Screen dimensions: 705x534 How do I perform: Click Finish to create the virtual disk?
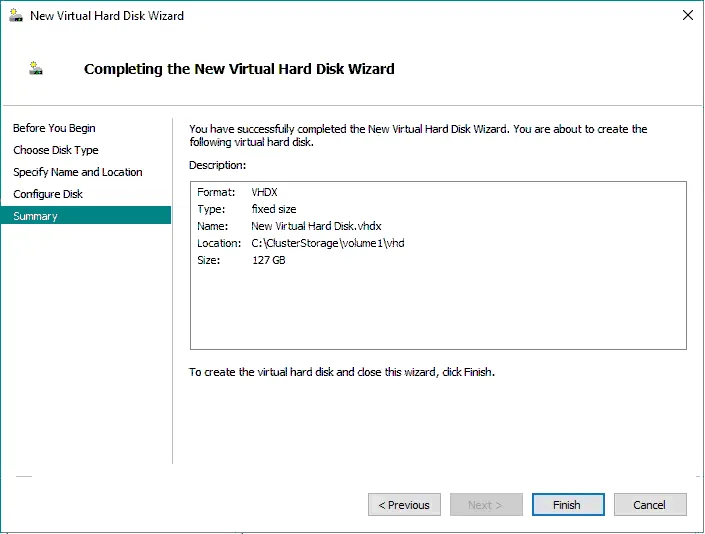(567, 505)
